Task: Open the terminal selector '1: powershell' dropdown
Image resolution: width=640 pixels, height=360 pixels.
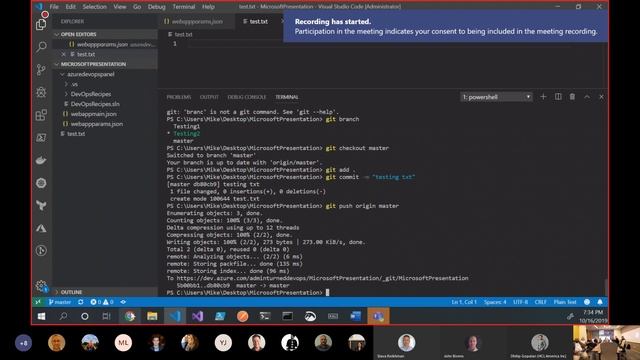Action: click(x=496, y=97)
